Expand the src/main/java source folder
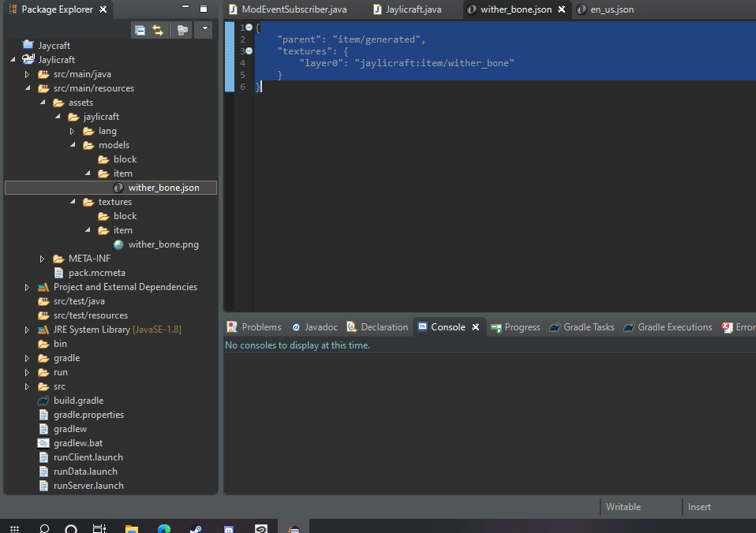The height and width of the screenshot is (533, 756). click(28, 74)
